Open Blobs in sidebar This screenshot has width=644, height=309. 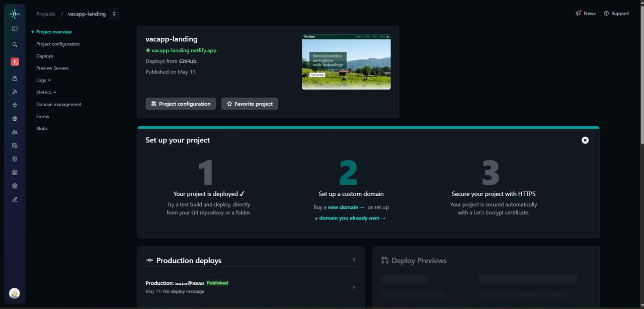pos(42,128)
